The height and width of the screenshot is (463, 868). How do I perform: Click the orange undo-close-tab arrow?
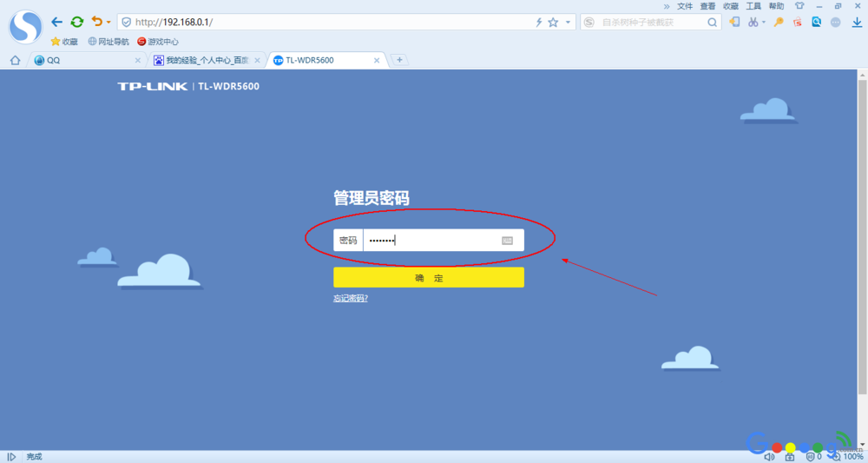pos(97,22)
